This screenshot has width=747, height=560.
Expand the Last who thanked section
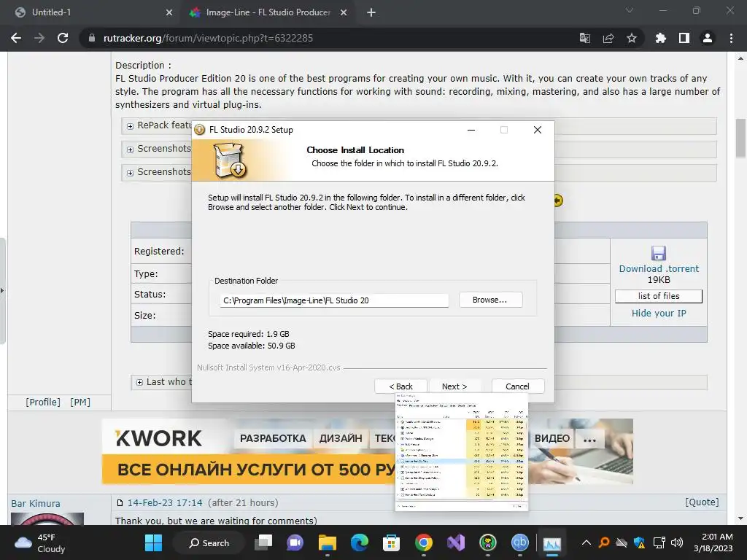139,382
